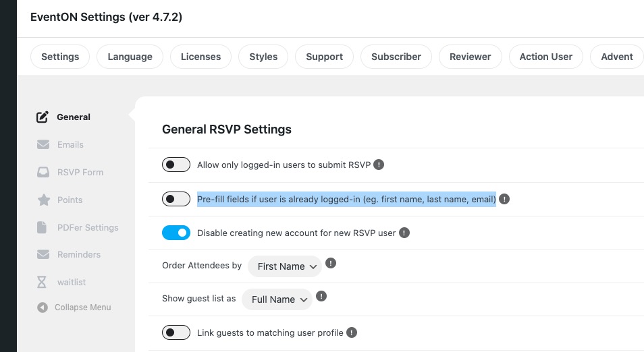This screenshot has width=644, height=352.
Task: Click the General pencil-edit icon in sidebar
Action: (x=43, y=117)
